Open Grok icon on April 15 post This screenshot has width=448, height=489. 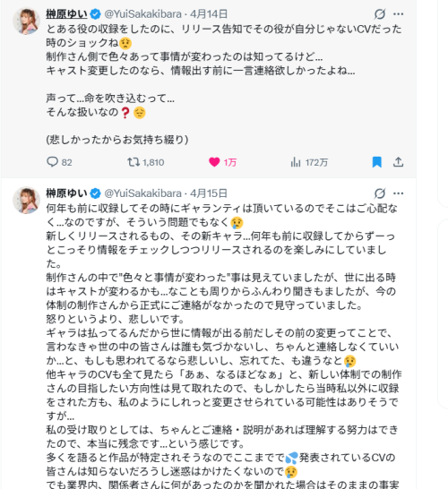click(x=380, y=193)
